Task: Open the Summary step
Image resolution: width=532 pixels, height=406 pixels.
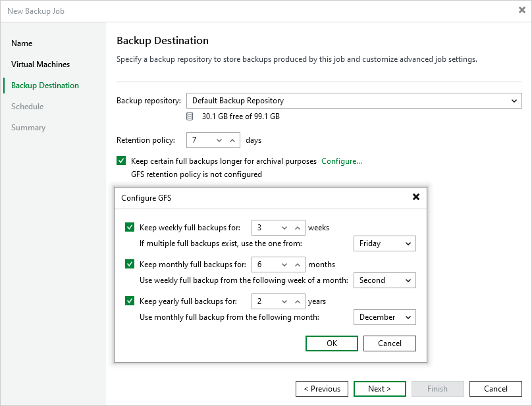Action: tap(28, 127)
